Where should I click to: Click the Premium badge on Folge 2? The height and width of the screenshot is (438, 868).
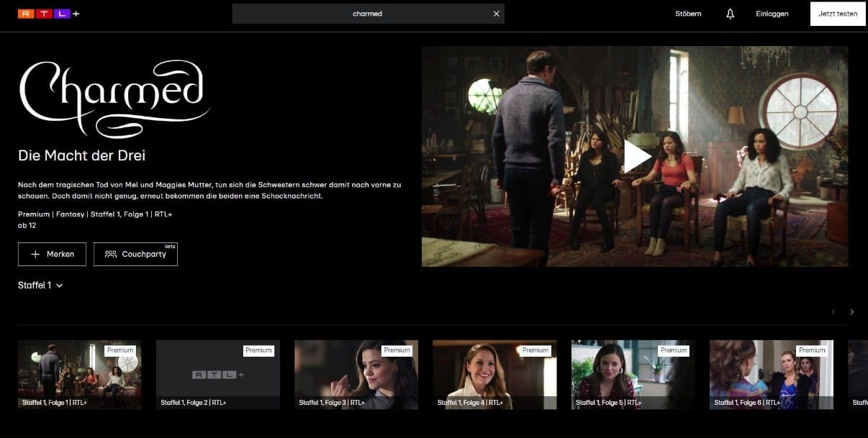(258, 350)
